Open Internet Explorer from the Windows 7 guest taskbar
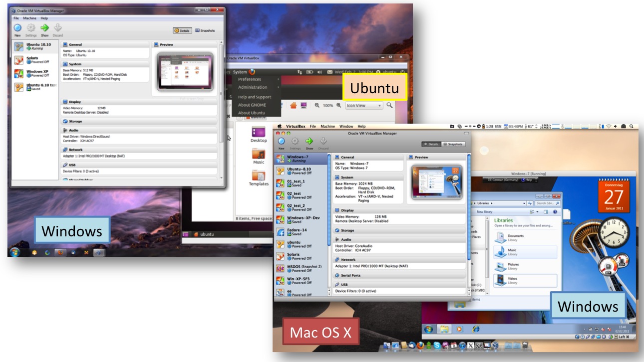This screenshot has width=644, height=362. click(x=476, y=329)
